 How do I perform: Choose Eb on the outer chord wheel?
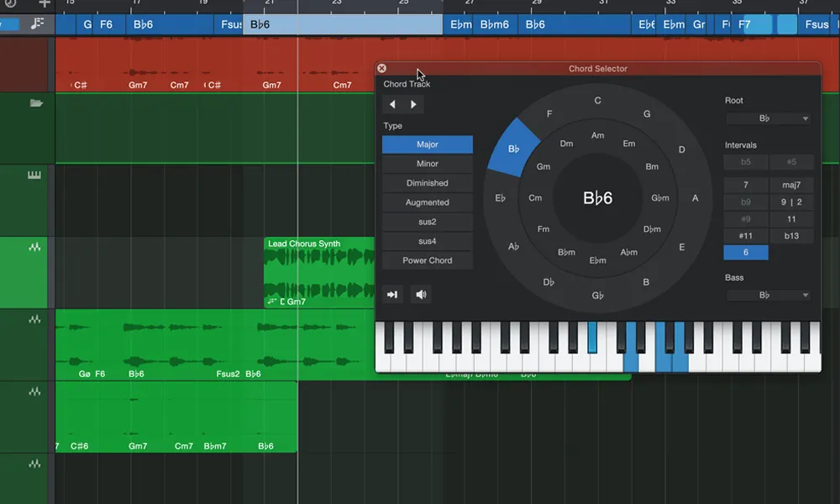pyautogui.click(x=500, y=197)
